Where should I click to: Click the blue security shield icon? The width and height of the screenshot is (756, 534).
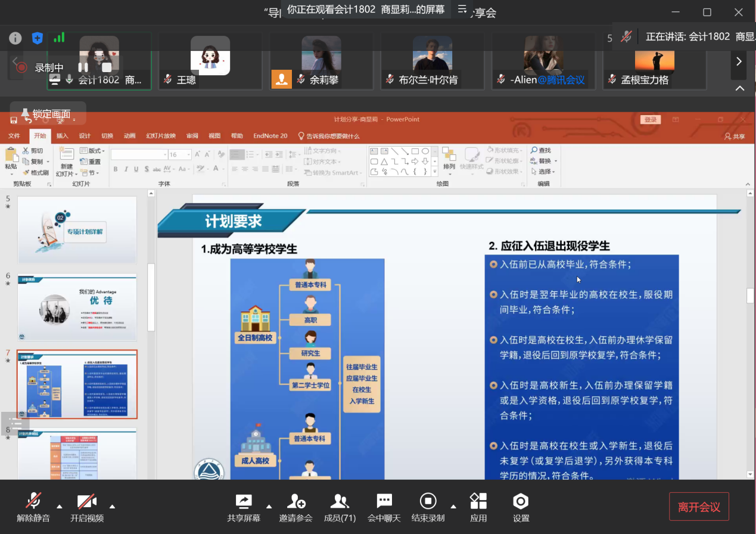38,38
